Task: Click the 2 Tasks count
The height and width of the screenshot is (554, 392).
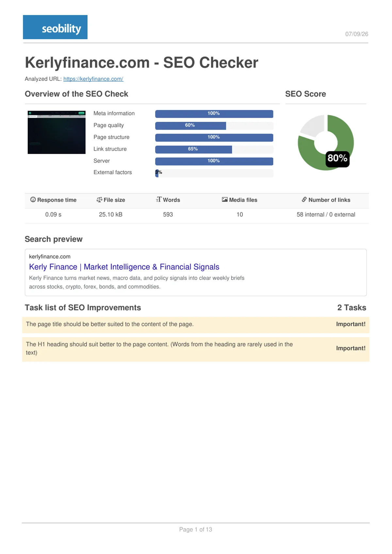Action: [351, 308]
